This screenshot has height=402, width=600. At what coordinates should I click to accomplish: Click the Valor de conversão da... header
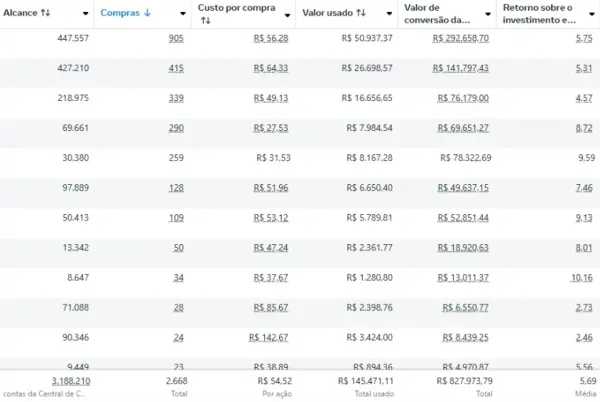click(x=437, y=14)
